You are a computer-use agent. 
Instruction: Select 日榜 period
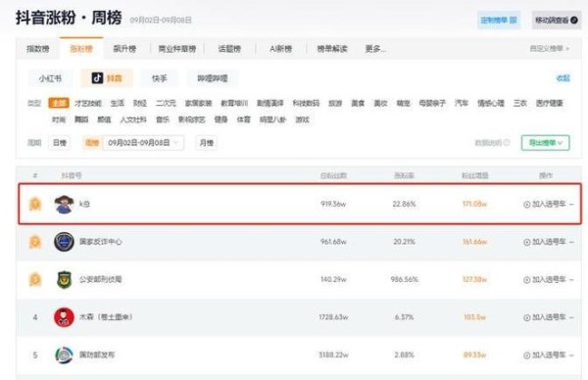60,142
